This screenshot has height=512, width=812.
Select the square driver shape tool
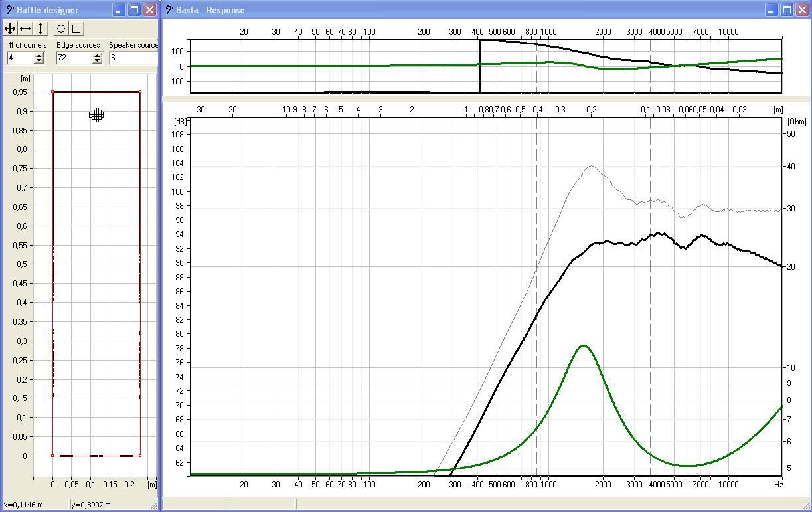pyautogui.click(x=76, y=29)
